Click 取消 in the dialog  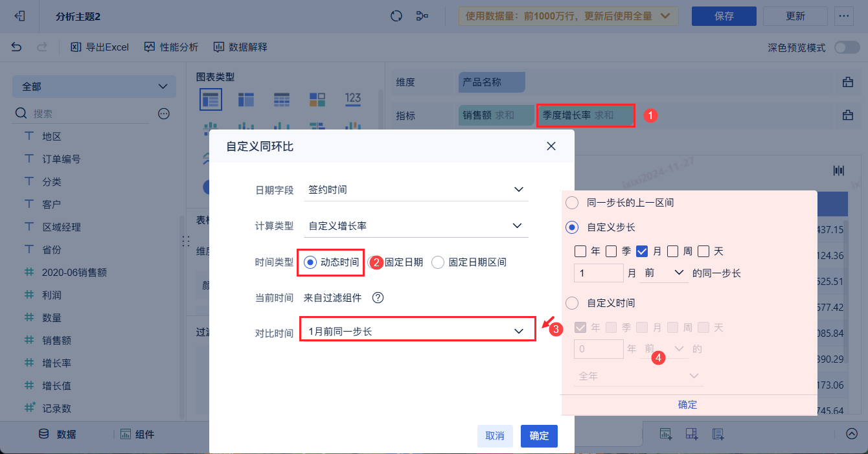[x=495, y=436]
